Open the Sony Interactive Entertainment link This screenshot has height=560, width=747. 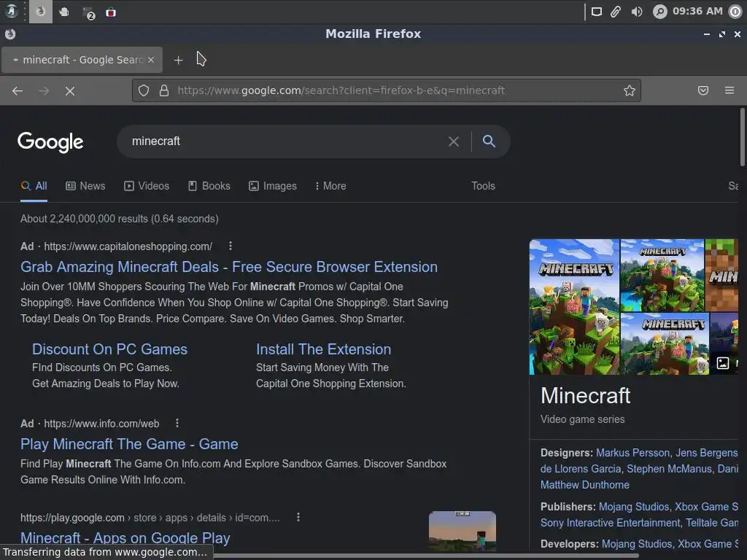(x=610, y=523)
